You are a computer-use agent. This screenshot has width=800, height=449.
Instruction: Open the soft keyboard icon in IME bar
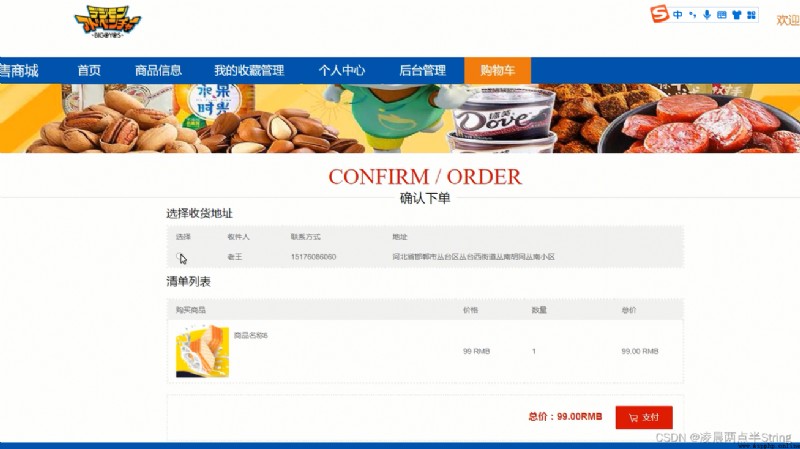(x=721, y=15)
